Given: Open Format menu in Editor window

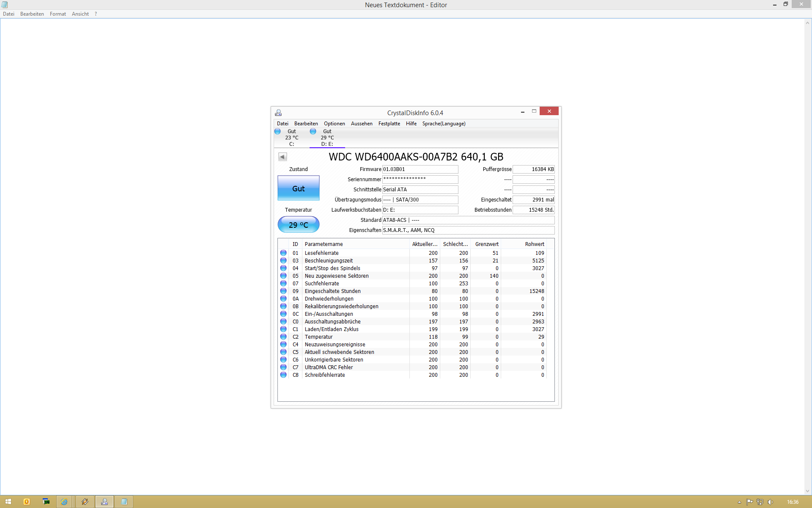Looking at the screenshot, I should 58,14.
